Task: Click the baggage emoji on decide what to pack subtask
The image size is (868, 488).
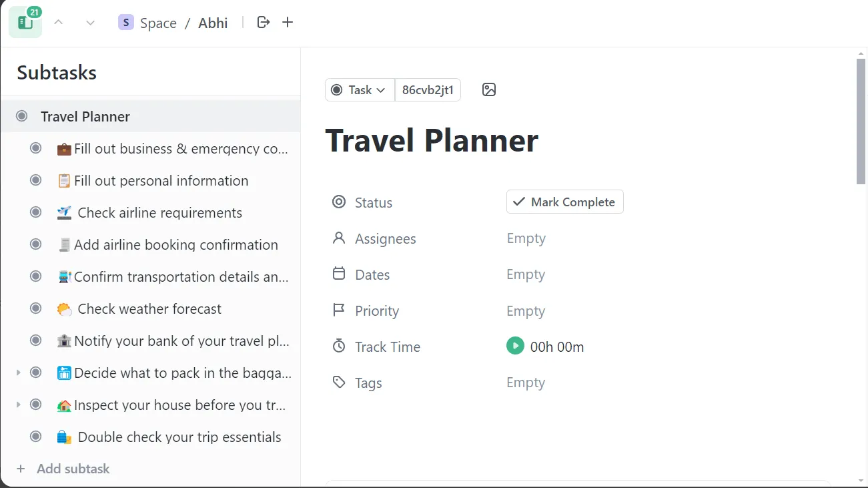Action: point(64,373)
